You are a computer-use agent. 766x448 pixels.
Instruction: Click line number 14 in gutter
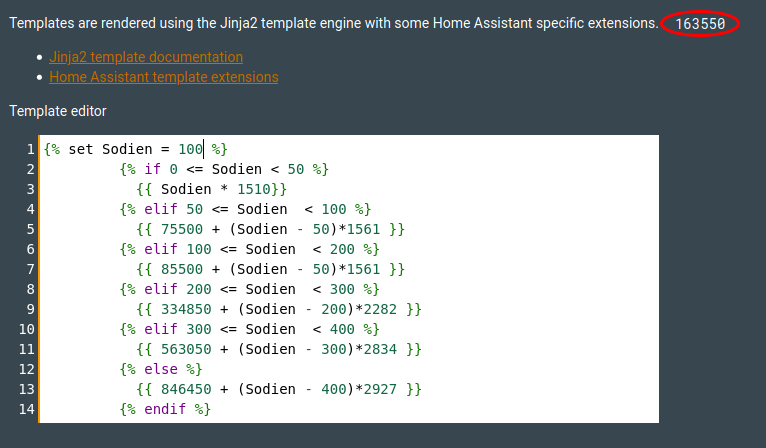[x=27, y=409]
